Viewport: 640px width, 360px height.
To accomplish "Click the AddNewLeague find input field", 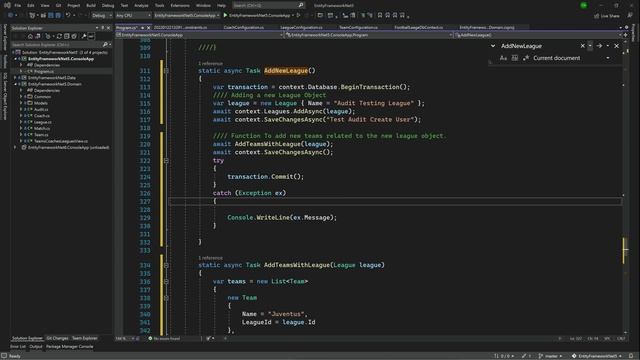I will (x=539, y=46).
